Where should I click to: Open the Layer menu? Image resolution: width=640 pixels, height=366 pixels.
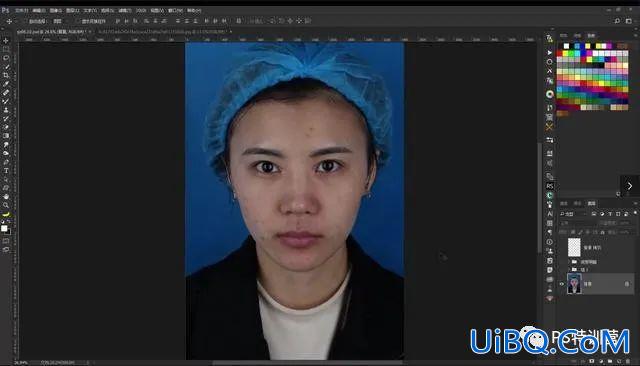(73, 10)
